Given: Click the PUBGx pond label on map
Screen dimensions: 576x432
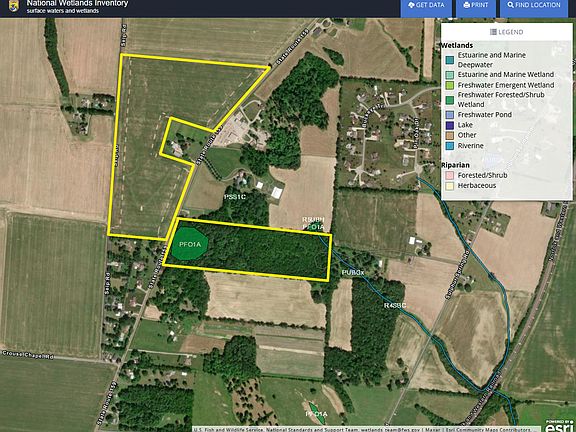Looking at the screenshot, I should pyautogui.click(x=353, y=273).
